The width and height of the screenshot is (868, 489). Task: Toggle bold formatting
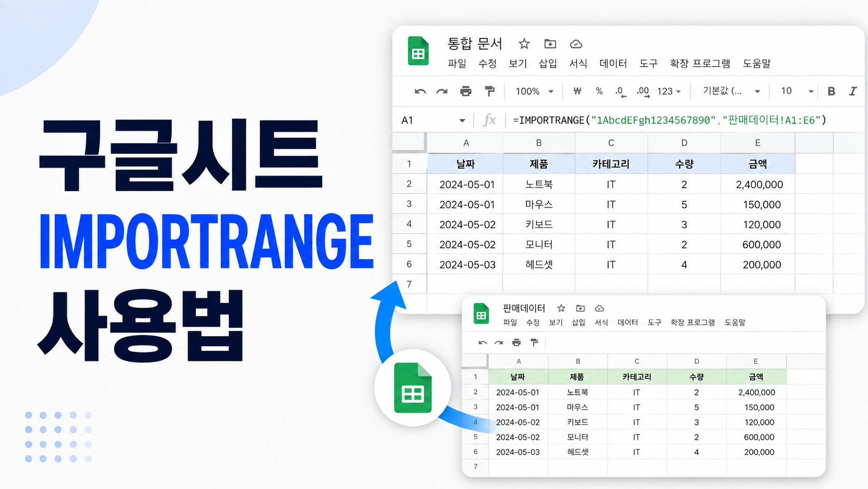831,91
